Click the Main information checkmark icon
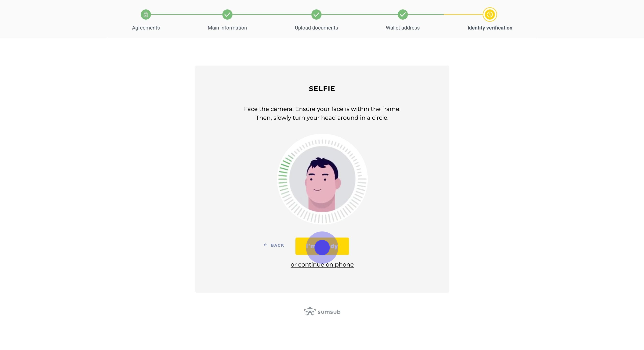The height and width of the screenshot is (350, 644). 227,15
